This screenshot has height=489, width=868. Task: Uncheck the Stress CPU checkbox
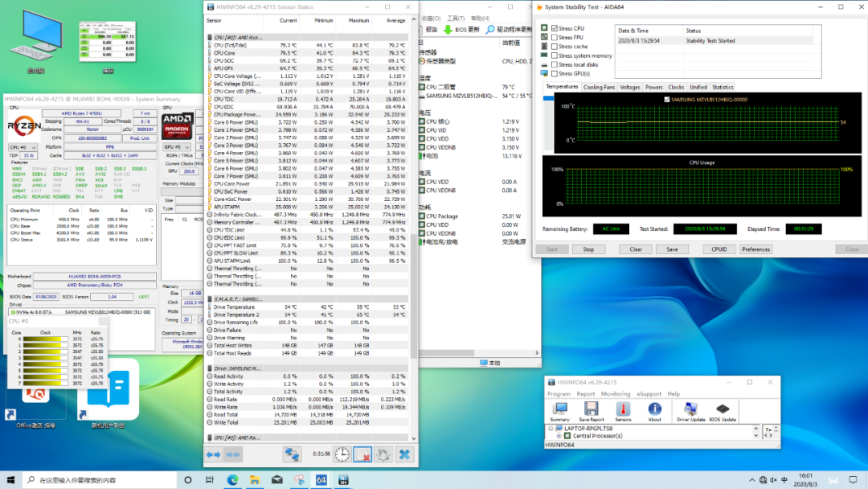(x=555, y=28)
